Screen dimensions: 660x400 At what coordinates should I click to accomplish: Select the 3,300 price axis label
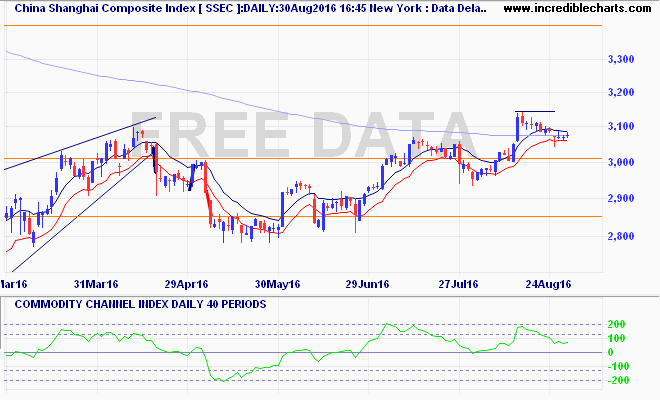(621, 59)
